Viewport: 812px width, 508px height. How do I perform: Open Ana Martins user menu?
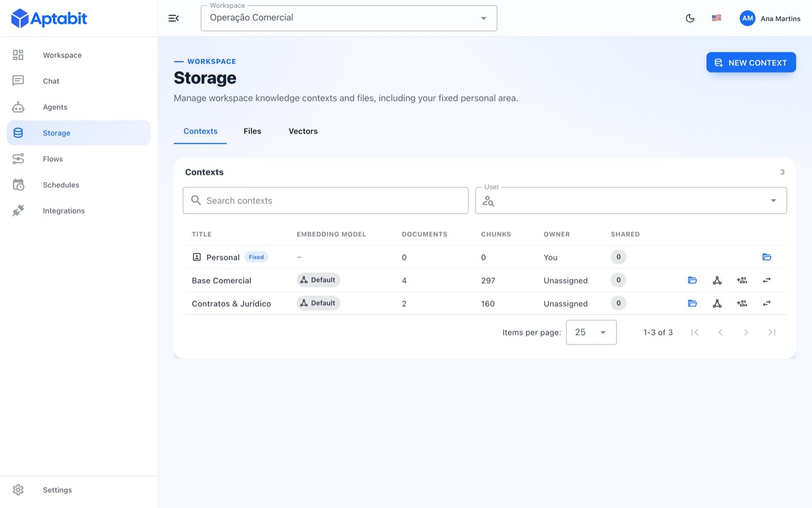coord(770,18)
